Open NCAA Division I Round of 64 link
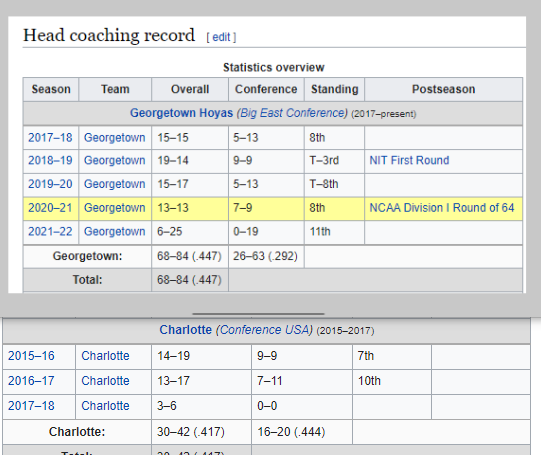The width and height of the screenshot is (541, 455). pos(442,208)
